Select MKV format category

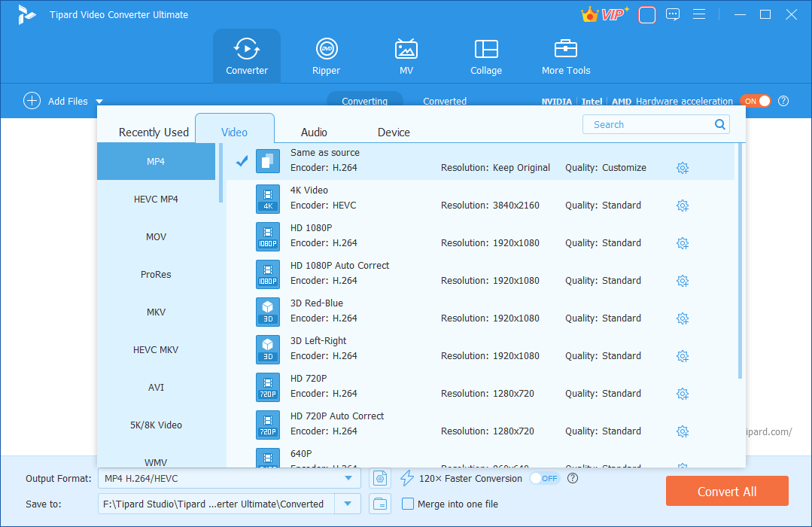pyautogui.click(x=156, y=312)
